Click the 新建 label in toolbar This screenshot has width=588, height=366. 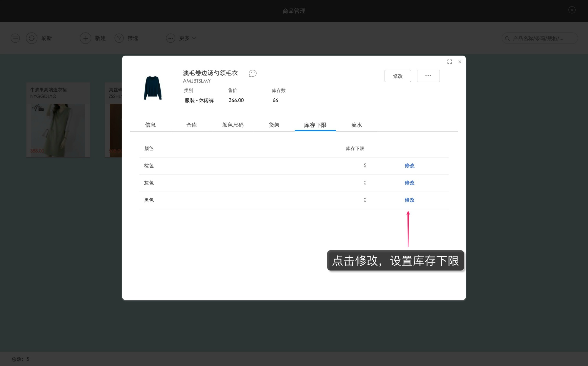tap(100, 38)
